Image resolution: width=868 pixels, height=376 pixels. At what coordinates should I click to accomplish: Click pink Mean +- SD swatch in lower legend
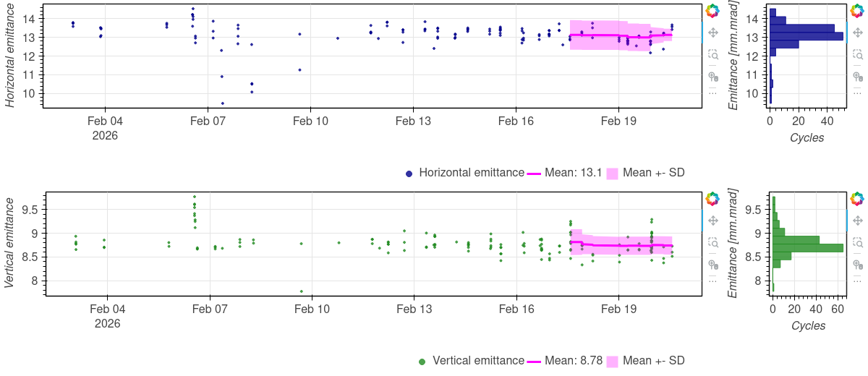point(612,361)
